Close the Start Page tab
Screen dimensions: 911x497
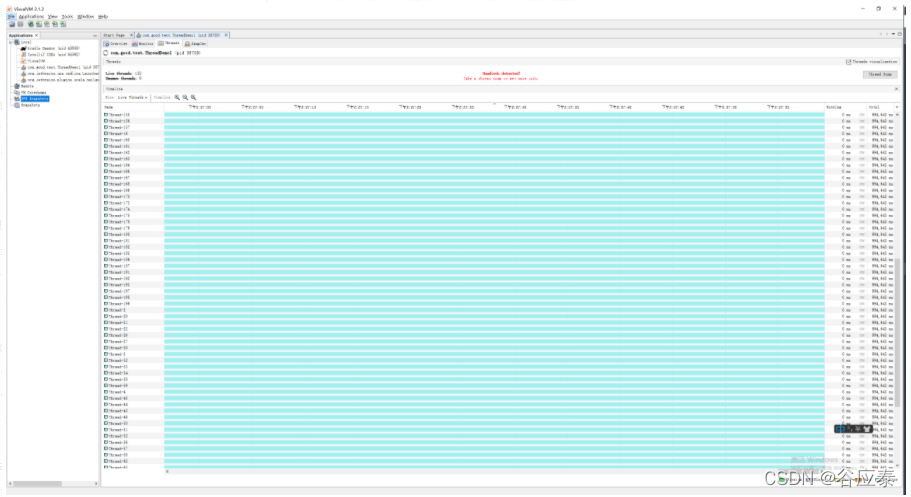pos(131,35)
